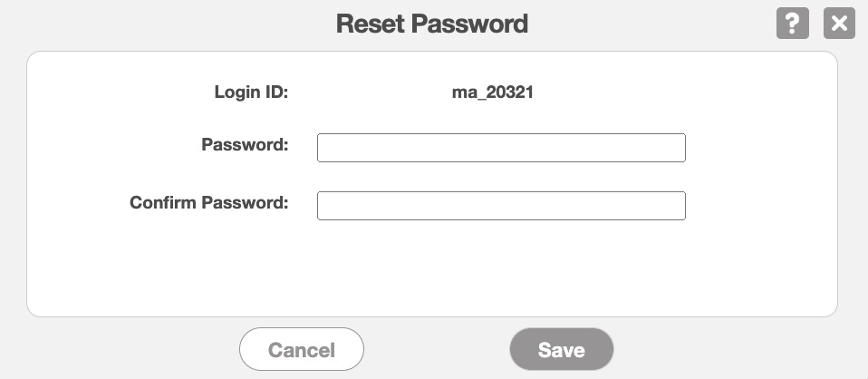Close the Reset Password dialog
Image resolution: width=868 pixels, height=379 pixels.
point(839,24)
